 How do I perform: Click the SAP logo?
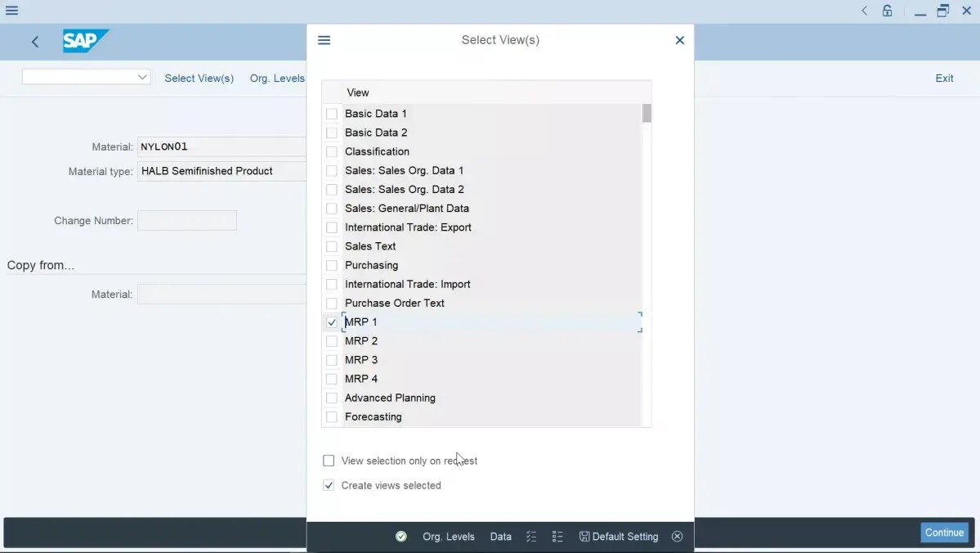[86, 41]
